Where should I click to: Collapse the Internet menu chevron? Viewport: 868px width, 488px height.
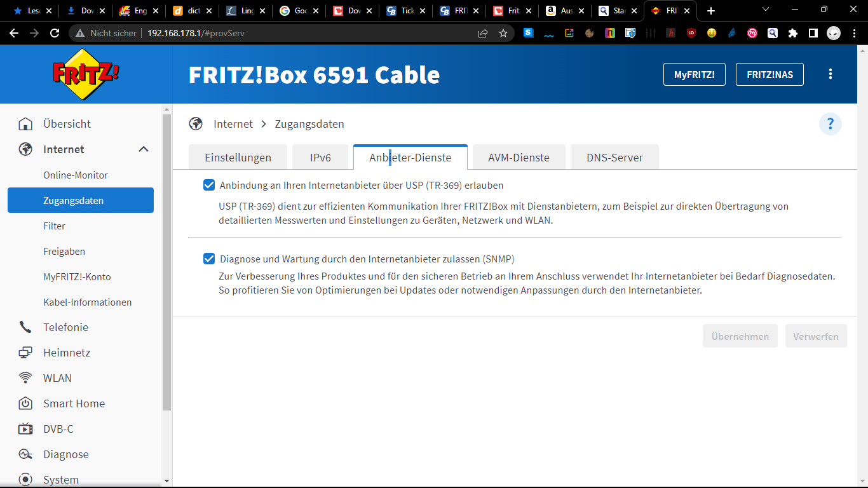[x=144, y=149]
